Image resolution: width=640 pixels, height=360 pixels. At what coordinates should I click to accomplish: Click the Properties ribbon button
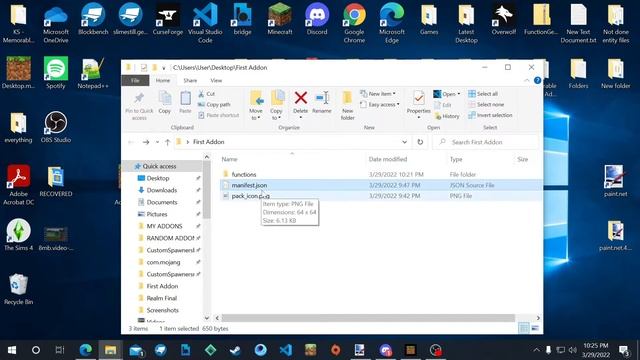[418, 104]
